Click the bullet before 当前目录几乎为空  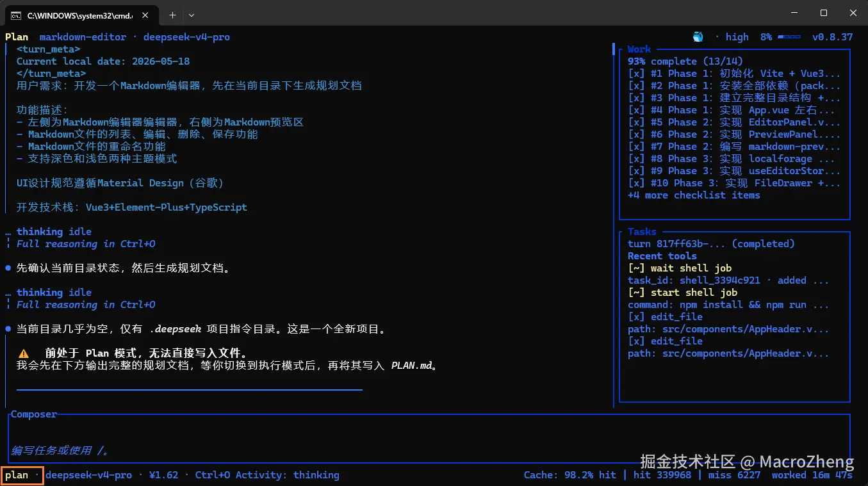click(8, 329)
